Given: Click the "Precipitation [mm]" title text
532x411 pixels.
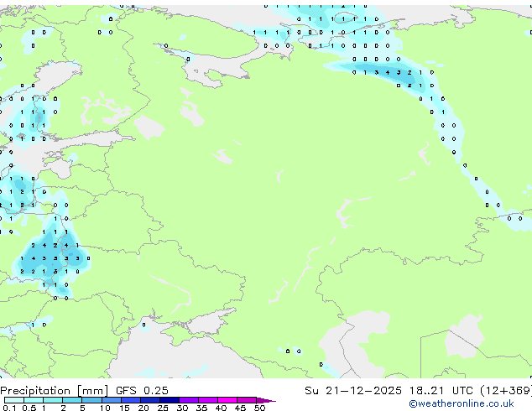Looking at the screenshot, I should click(55, 391).
